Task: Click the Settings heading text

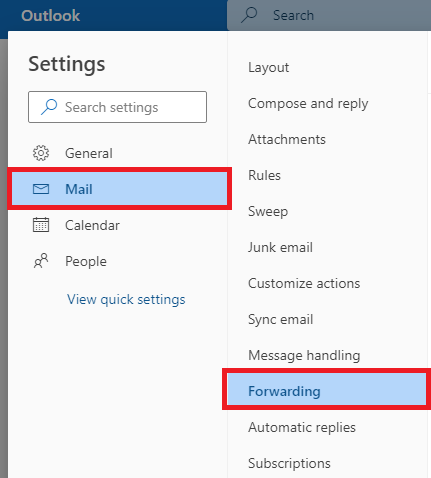Action: [x=67, y=64]
